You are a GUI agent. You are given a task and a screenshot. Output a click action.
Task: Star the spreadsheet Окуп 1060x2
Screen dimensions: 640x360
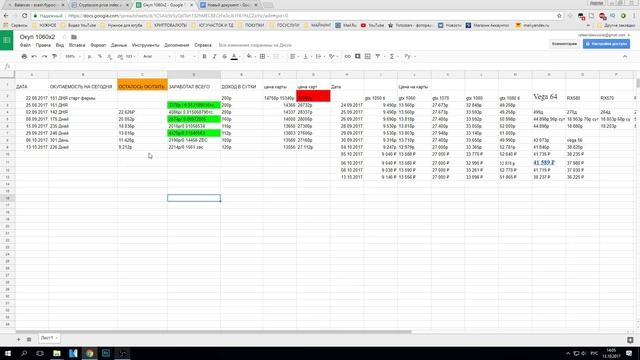(x=64, y=37)
